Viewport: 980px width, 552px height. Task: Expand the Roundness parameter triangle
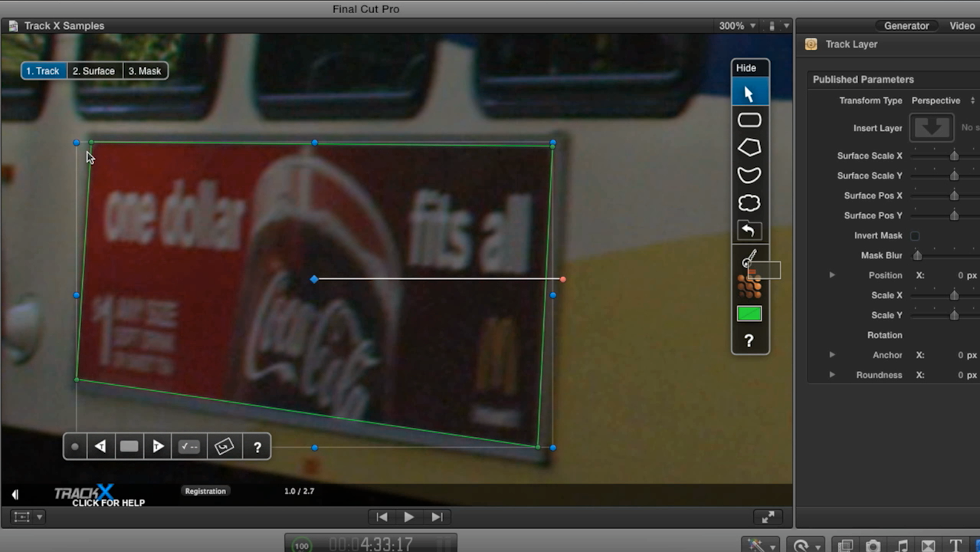[x=832, y=375]
